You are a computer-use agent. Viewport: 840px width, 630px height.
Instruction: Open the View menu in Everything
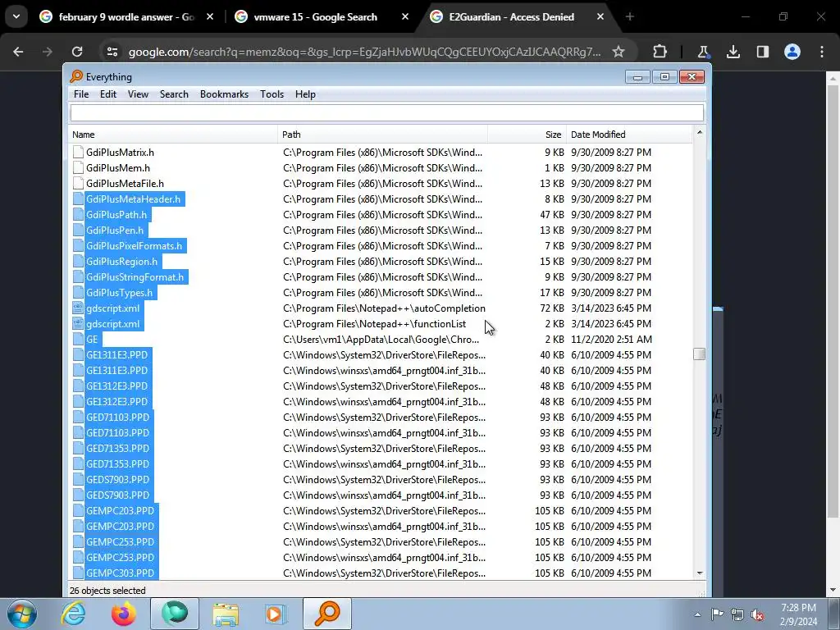click(x=138, y=94)
